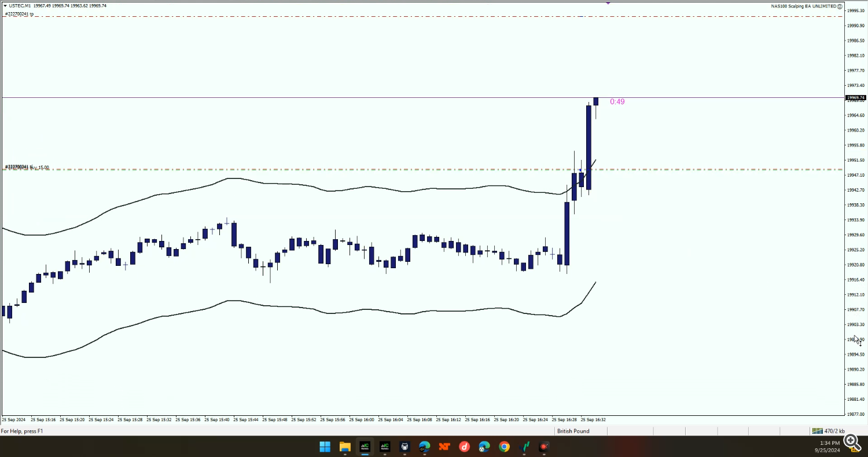
Task: Click the 19920.80 price axis label
Action: [x=856, y=265]
